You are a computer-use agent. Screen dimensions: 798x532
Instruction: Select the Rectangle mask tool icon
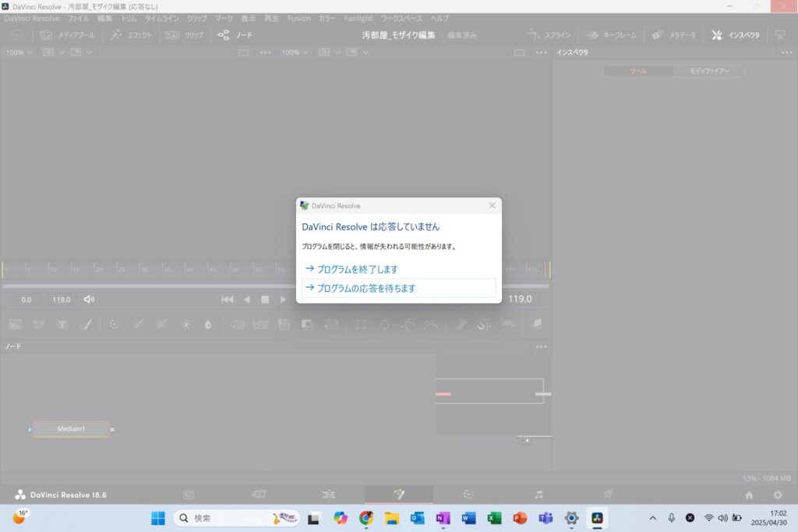point(361,324)
